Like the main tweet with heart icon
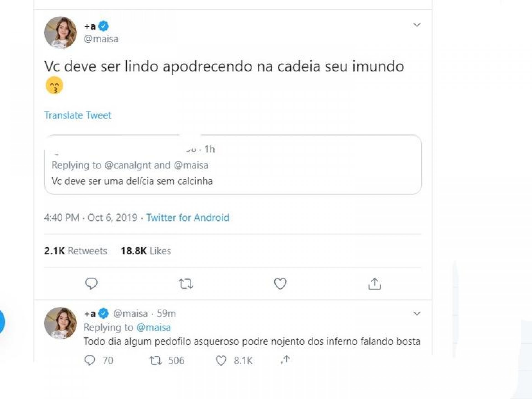Viewport: 532px width, 399px height. tap(280, 284)
